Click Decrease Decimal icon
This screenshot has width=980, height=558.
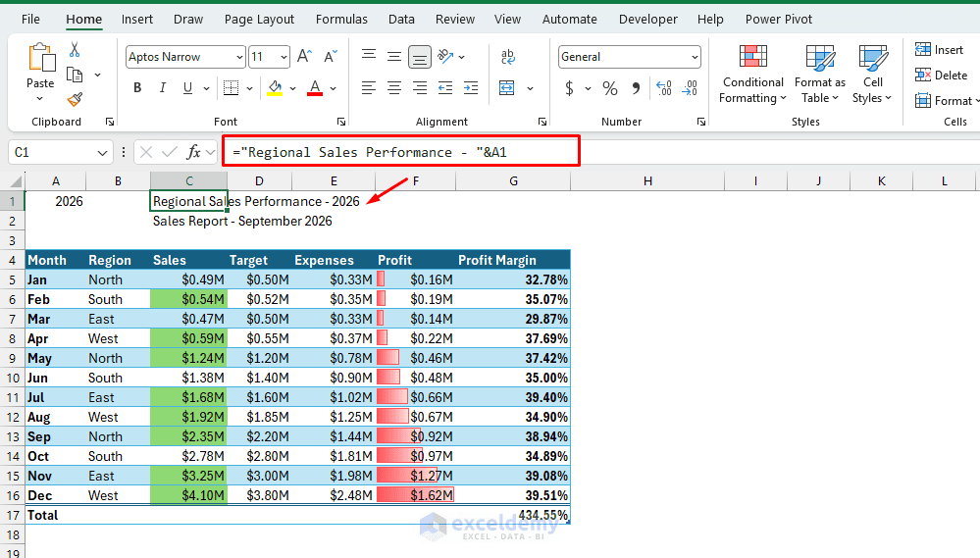pyautogui.click(x=690, y=88)
